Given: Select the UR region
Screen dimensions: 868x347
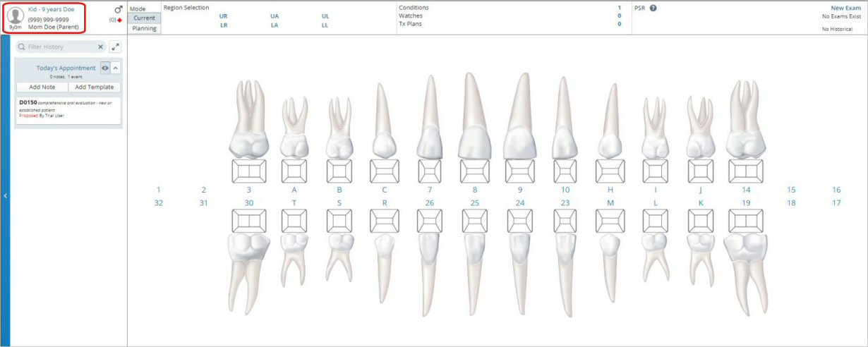Looking at the screenshot, I should tap(224, 16).
